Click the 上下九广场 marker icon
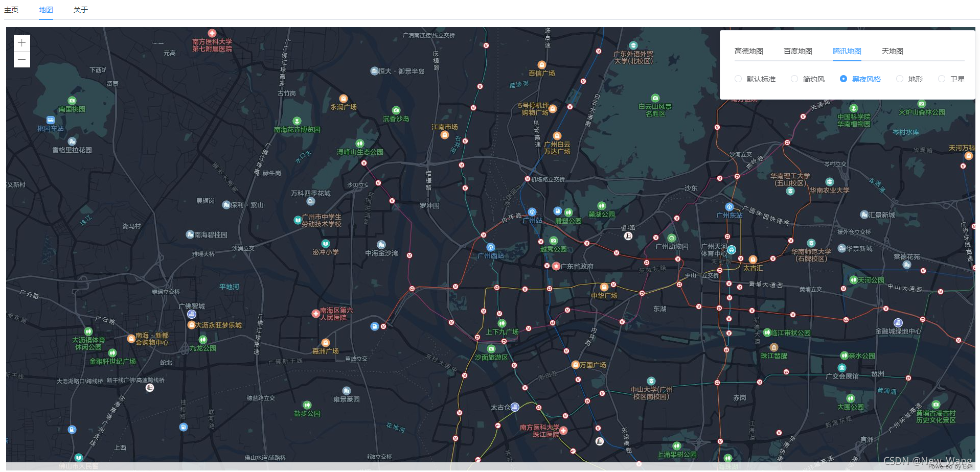Viewport: 980px width, 472px height. tap(502, 323)
